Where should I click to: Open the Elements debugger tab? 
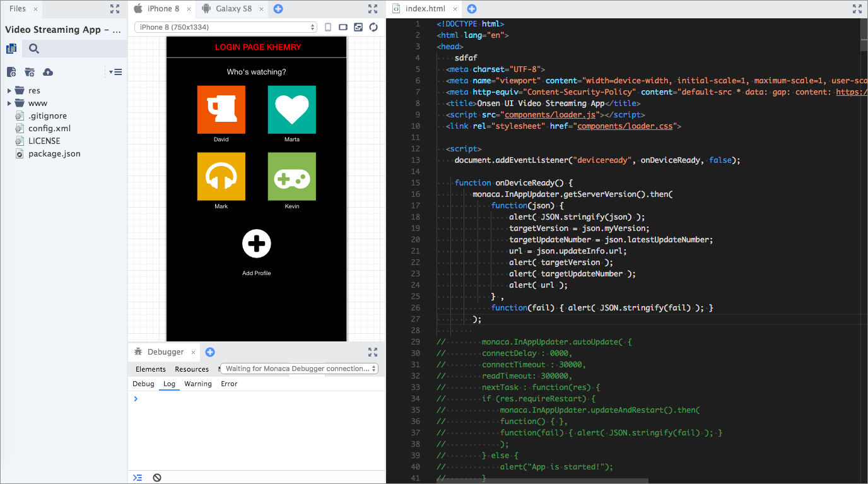(151, 369)
